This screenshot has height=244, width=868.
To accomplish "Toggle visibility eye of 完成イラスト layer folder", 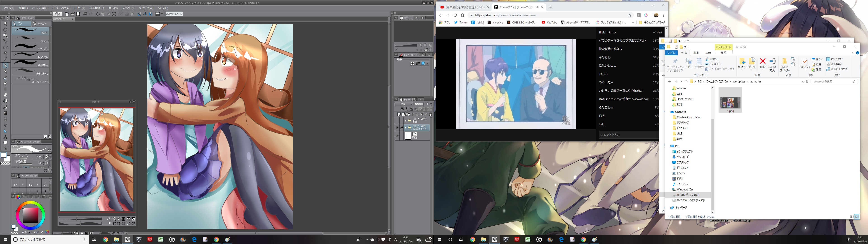I will coord(397,128).
